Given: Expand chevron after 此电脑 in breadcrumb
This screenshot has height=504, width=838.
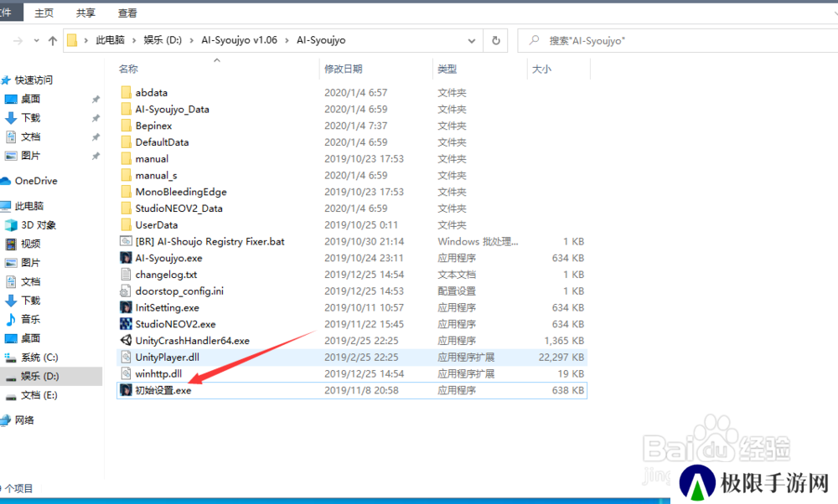Looking at the screenshot, I should pyautogui.click(x=133, y=40).
